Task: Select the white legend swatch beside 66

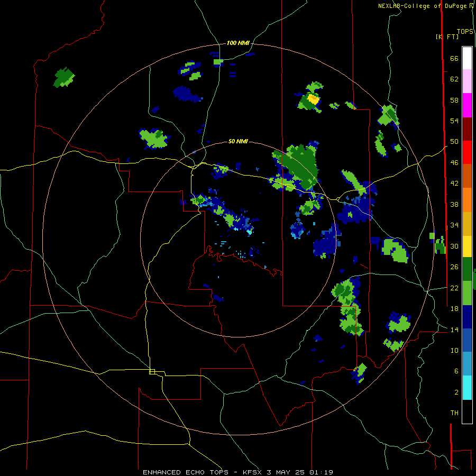Action: click(x=467, y=58)
